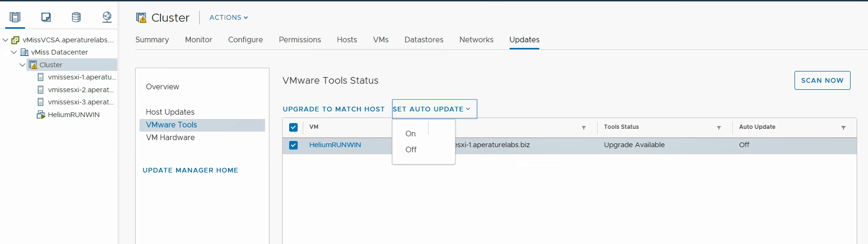Select Overview in the updates sidebar
The width and height of the screenshot is (868, 244).
pyautogui.click(x=162, y=87)
